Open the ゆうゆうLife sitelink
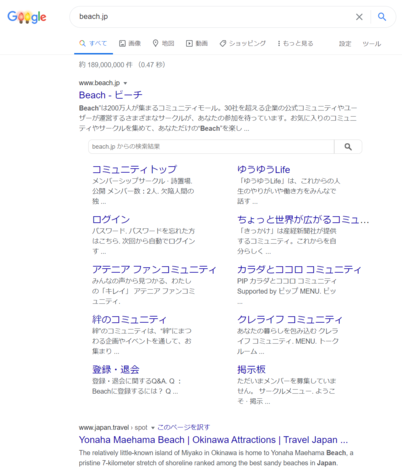The width and height of the screenshot is (402, 470). [x=264, y=169]
